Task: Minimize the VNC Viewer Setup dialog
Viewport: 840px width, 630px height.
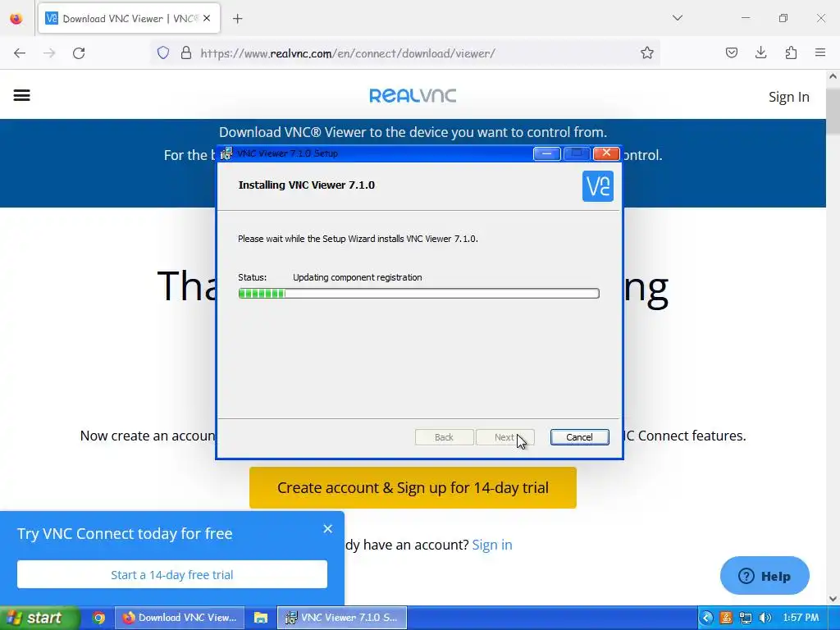Action: 547,153
